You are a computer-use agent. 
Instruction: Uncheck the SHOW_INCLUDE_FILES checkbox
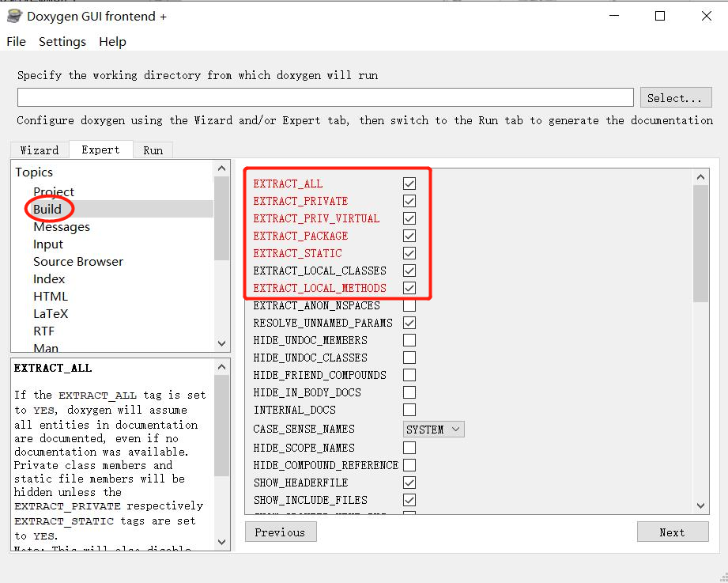tap(409, 500)
